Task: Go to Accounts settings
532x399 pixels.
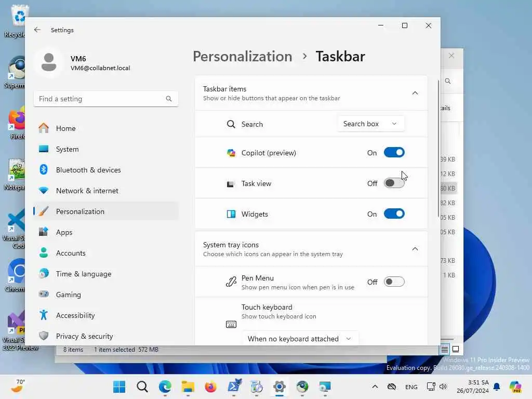Action: click(x=106, y=253)
